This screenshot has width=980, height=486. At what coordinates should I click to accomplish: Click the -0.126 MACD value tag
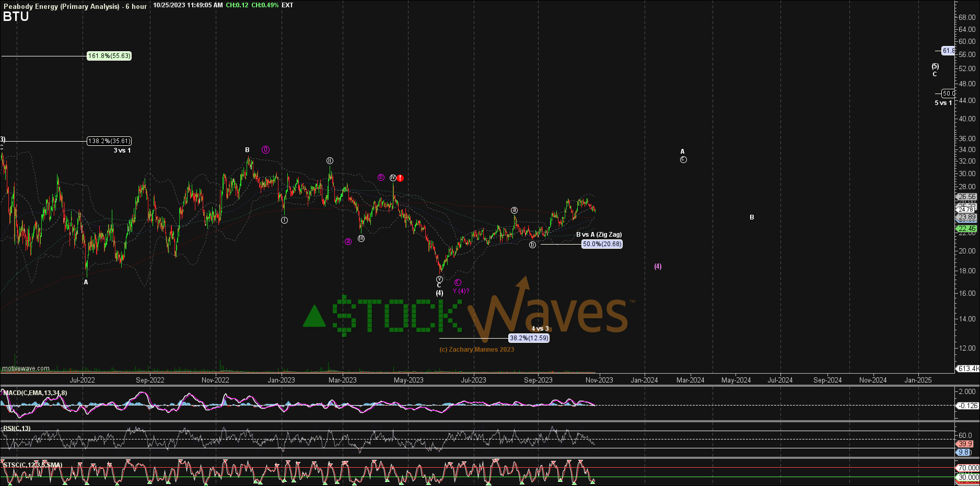(x=968, y=406)
